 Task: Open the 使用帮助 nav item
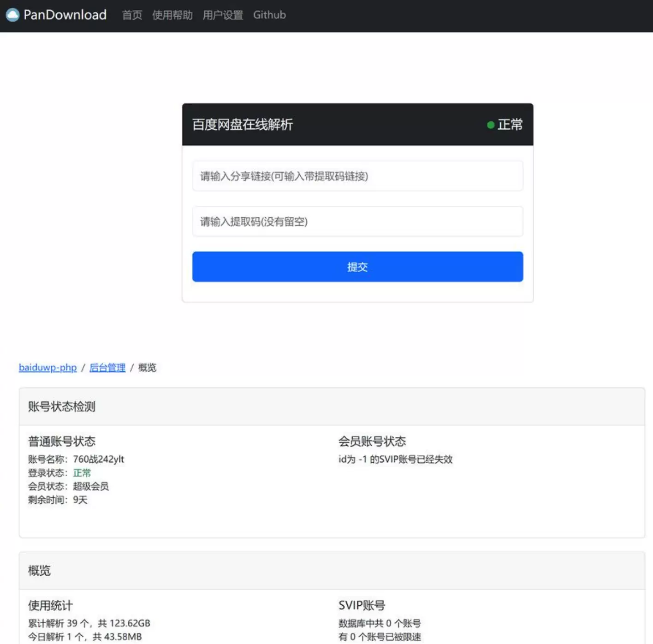(x=172, y=15)
